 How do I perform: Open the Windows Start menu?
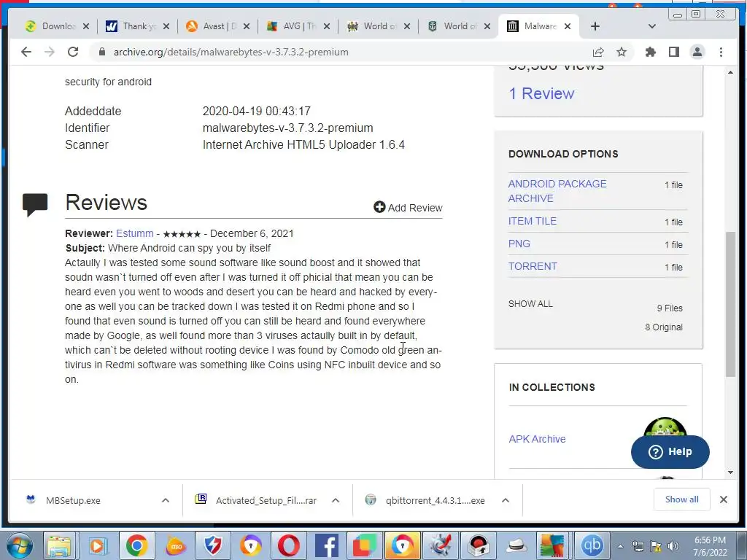tap(20, 545)
